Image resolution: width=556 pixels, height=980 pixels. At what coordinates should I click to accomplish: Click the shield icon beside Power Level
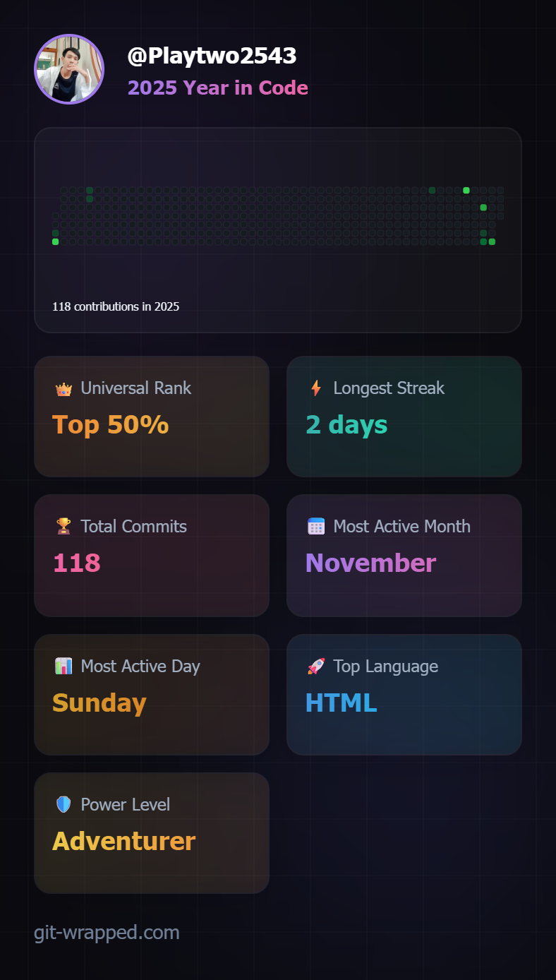64,804
